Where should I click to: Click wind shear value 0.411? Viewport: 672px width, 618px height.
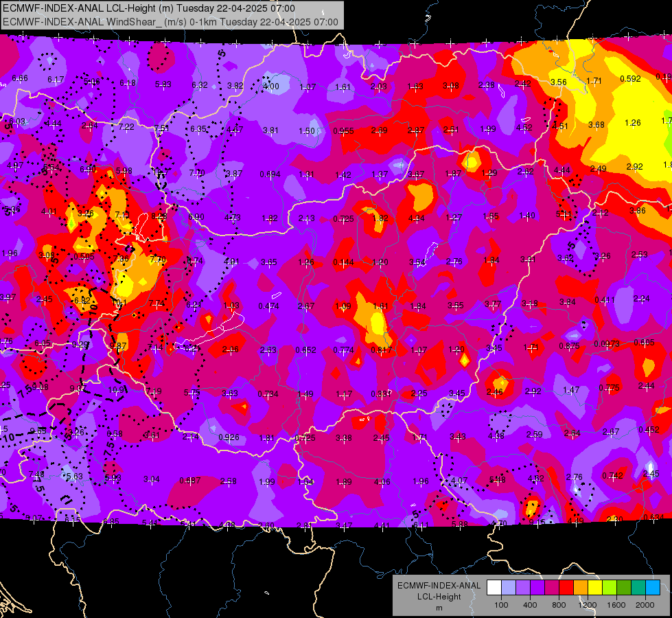(605, 300)
